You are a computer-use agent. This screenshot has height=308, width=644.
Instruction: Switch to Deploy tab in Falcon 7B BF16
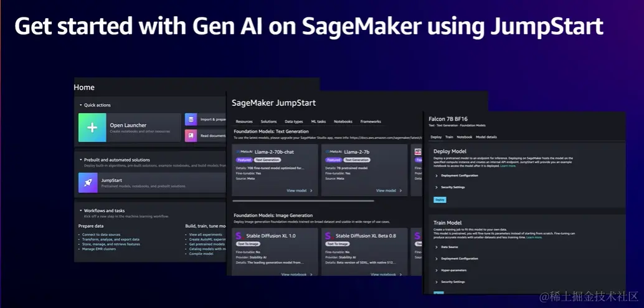coord(436,137)
